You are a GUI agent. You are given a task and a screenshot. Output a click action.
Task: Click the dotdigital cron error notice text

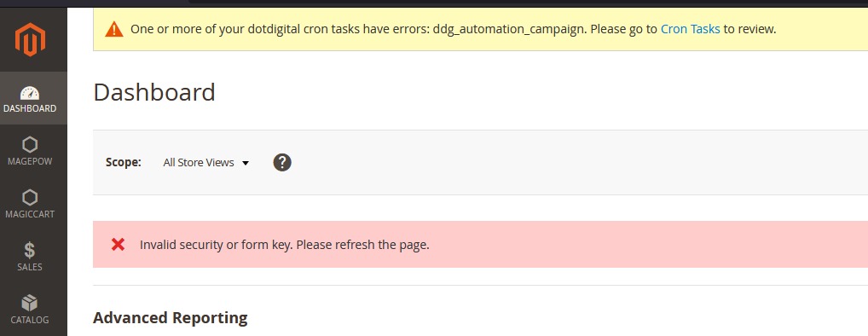pyautogui.click(x=454, y=29)
